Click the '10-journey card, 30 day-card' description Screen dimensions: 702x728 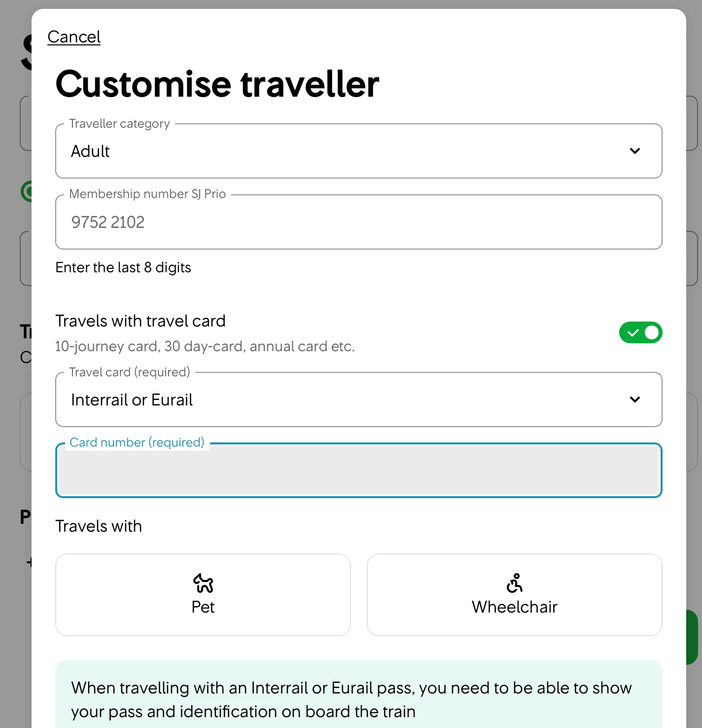[205, 346]
